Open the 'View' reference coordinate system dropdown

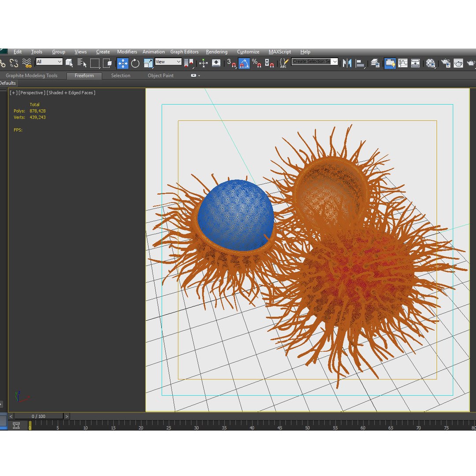pyautogui.click(x=168, y=62)
